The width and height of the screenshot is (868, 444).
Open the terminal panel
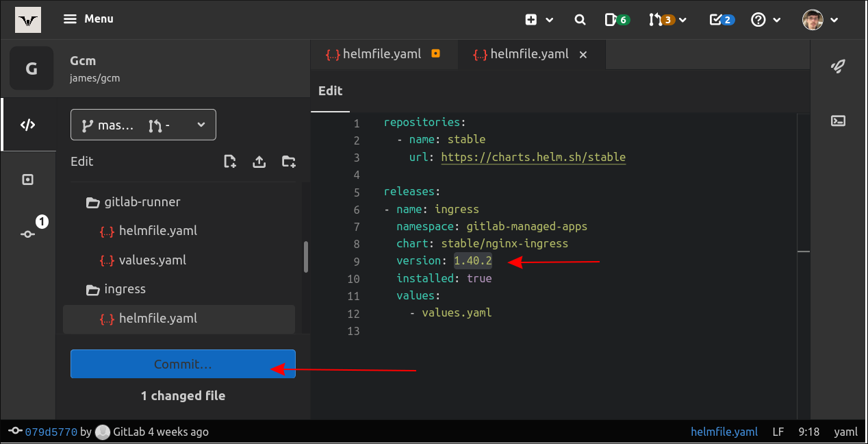coord(838,121)
